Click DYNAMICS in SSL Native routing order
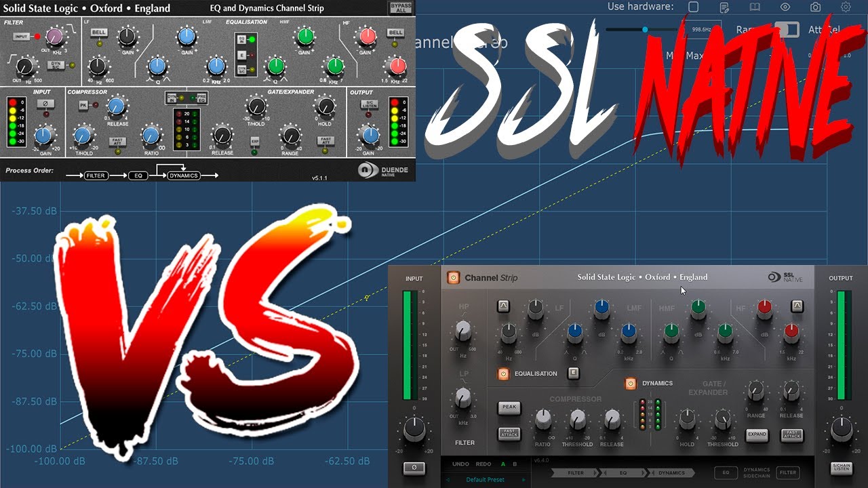868x488 pixels. click(671, 472)
